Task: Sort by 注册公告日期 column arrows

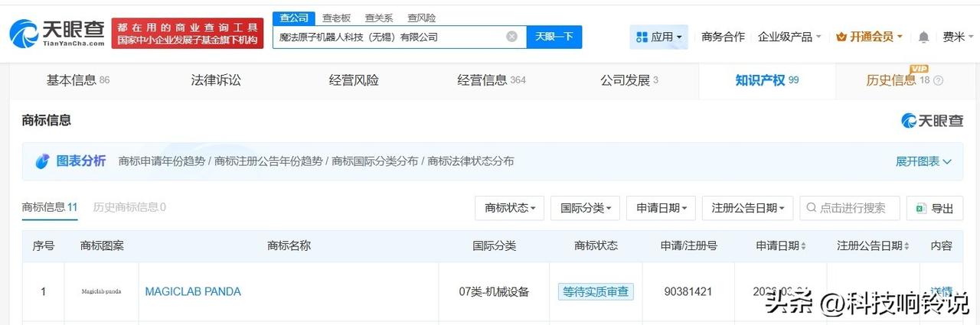Action: [x=906, y=246]
